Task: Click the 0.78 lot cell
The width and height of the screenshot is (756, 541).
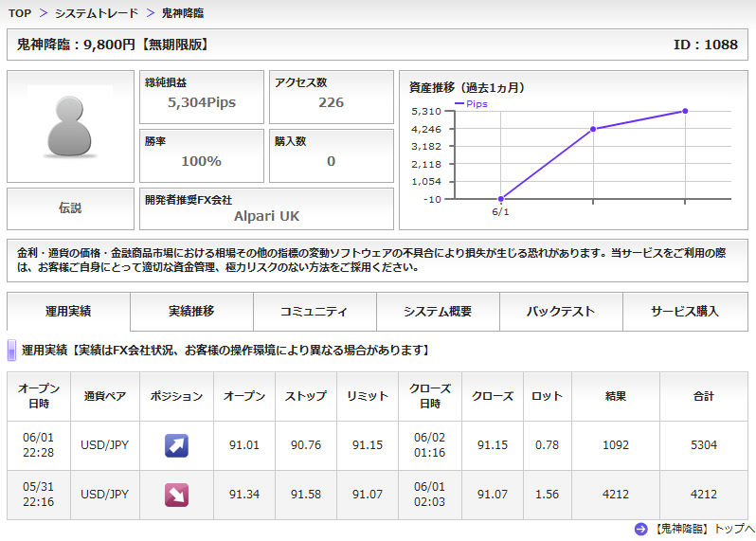Action: click(548, 445)
